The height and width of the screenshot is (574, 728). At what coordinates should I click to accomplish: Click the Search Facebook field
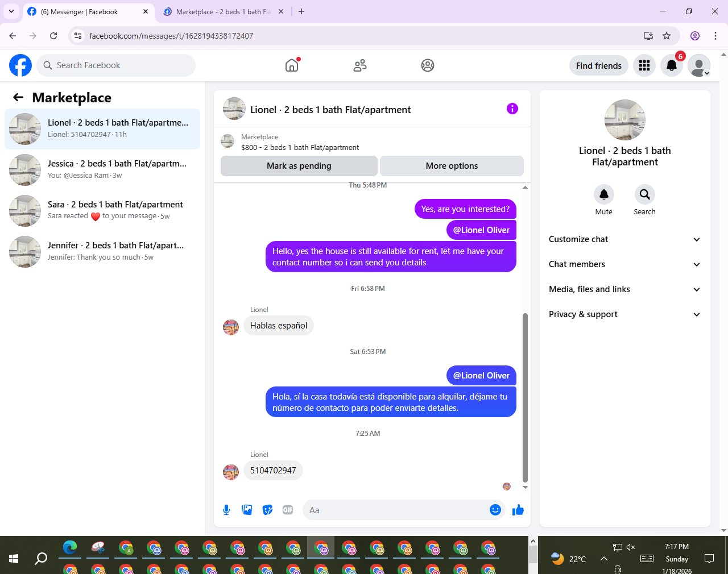point(116,65)
